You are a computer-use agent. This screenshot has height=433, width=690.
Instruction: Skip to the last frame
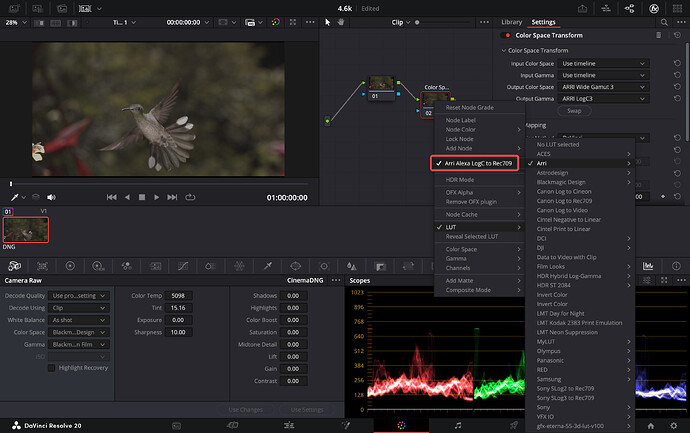pyautogui.click(x=172, y=197)
